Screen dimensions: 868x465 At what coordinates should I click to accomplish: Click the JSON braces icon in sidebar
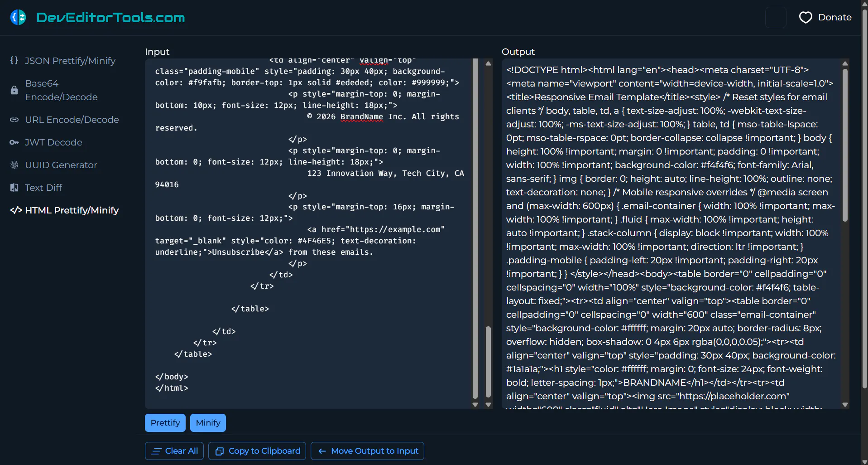click(x=14, y=60)
